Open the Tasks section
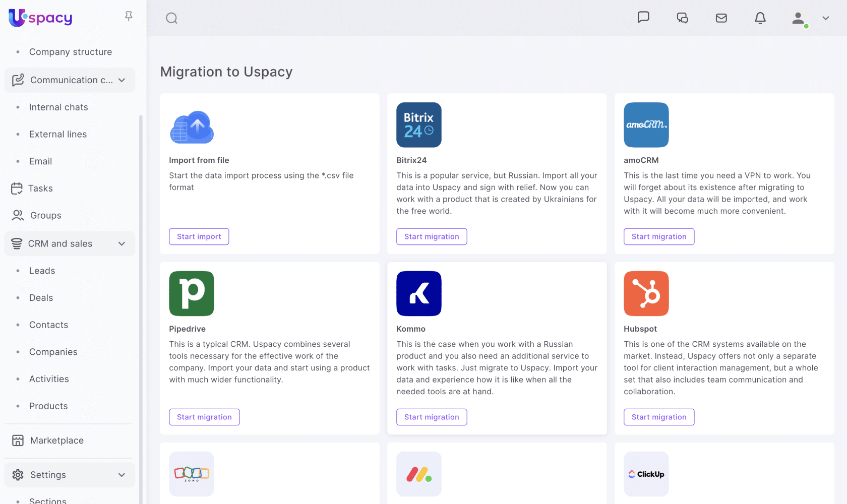Screen dimensions: 847x504 [40, 188]
